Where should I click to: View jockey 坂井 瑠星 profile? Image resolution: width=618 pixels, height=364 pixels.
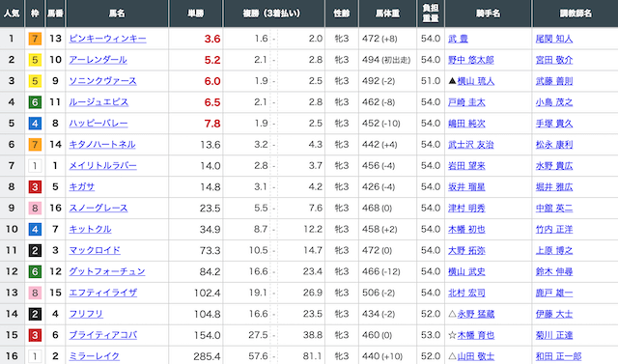(466, 187)
